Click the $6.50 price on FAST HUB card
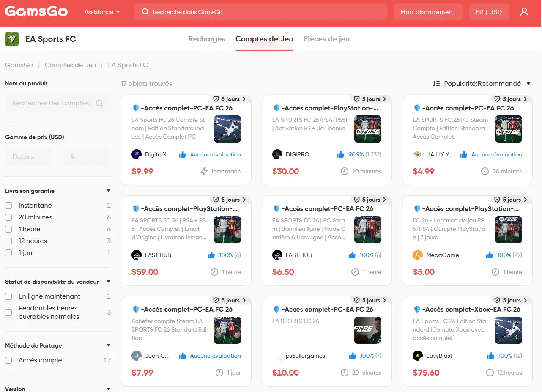 pyautogui.click(x=283, y=272)
